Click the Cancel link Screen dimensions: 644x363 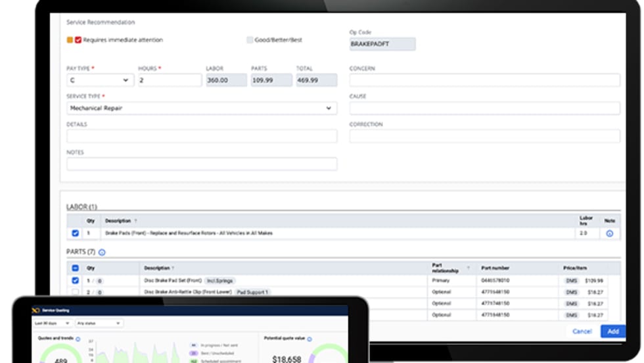point(582,331)
